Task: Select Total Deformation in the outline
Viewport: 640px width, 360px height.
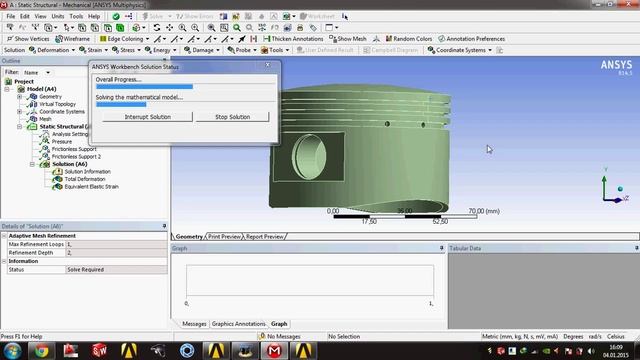Action: (85, 179)
